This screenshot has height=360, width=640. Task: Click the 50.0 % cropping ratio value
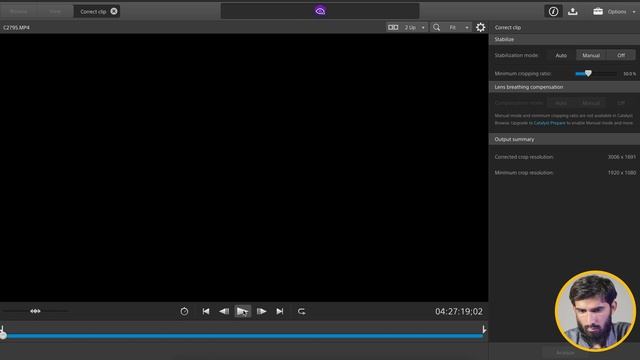(629, 74)
